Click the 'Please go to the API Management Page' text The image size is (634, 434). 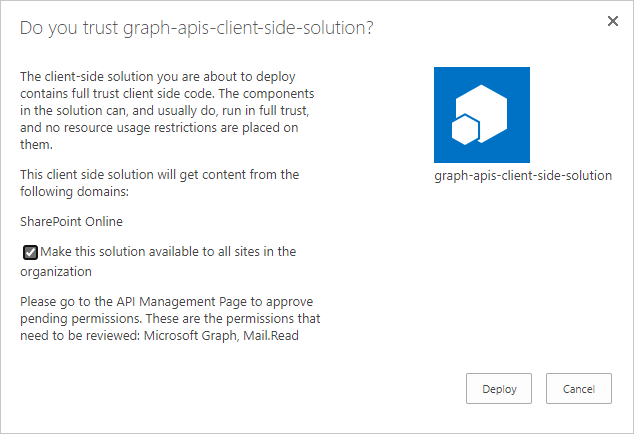(x=133, y=302)
